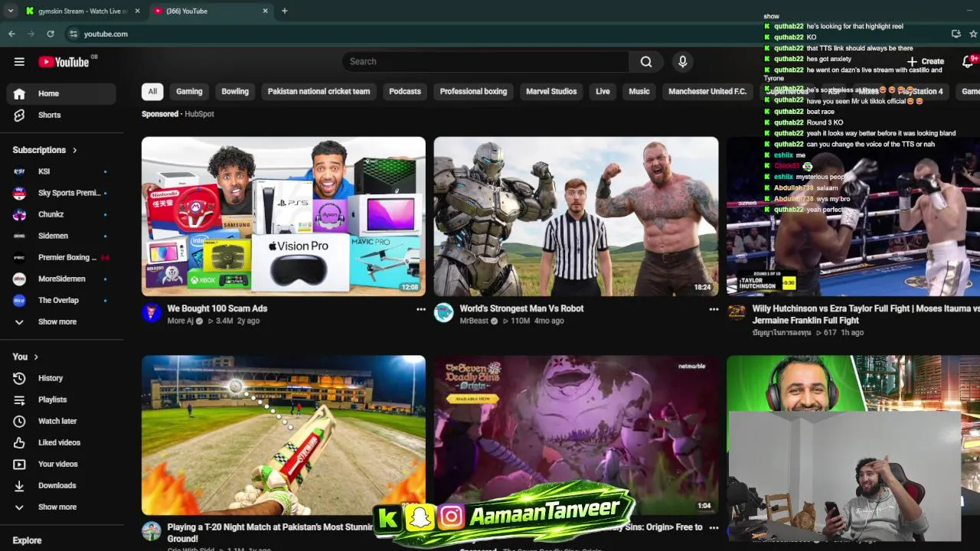Open Playlists in the sidebar
The height and width of the screenshot is (551, 980).
coord(61,399)
